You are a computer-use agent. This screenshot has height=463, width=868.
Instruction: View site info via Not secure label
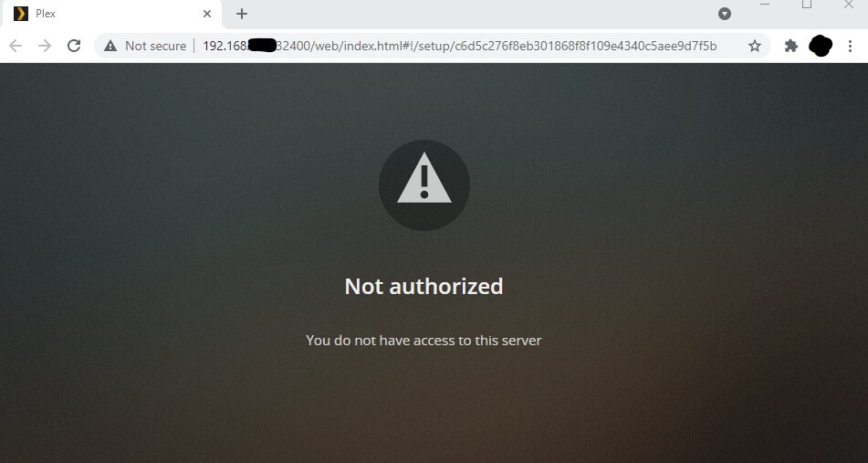(155, 46)
